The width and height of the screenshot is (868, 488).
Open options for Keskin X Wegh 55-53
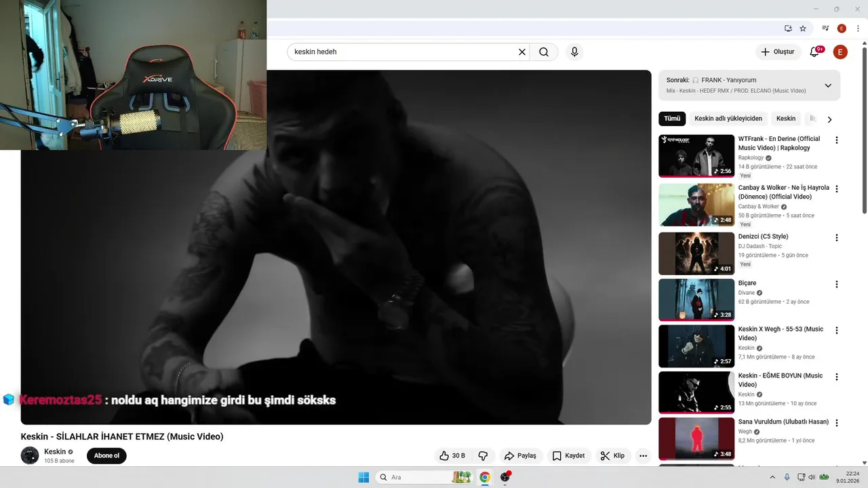point(836,331)
